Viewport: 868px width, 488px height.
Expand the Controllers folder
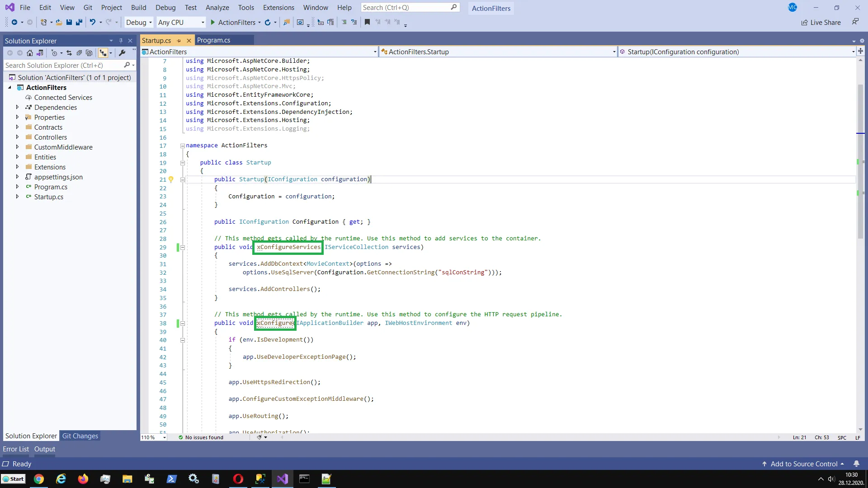17,137
